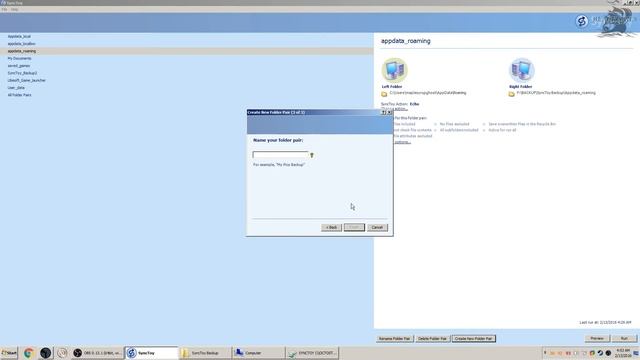
Task: Click the SyncToy logo icon in the header
Action: [x=582, y=21]
